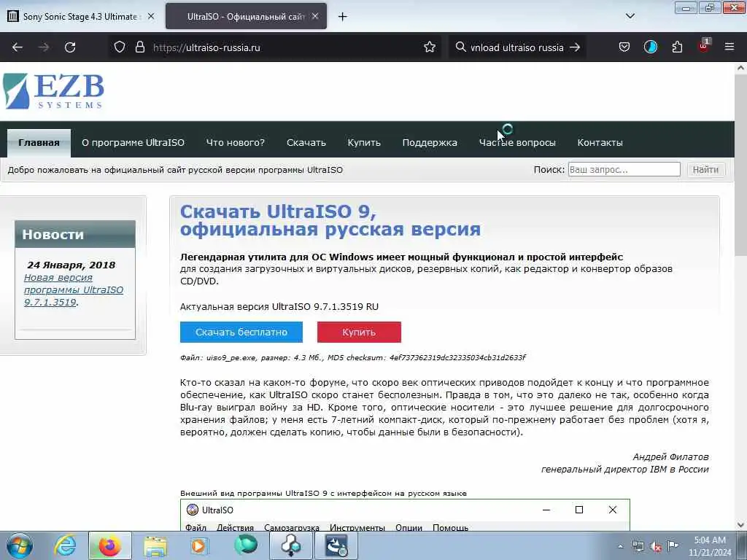Reload the page with the refresh icon
The image size is (747, 560).
click(x=70, y=47)
